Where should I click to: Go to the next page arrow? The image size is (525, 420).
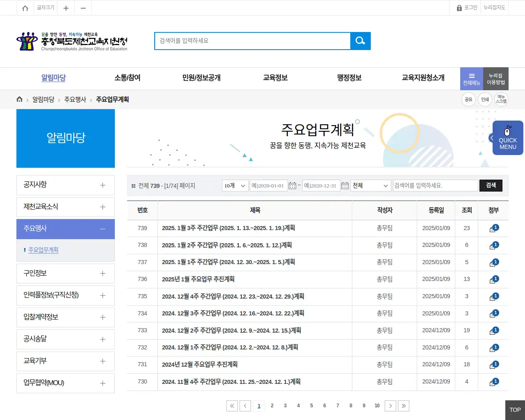click(x=390, y=406)
